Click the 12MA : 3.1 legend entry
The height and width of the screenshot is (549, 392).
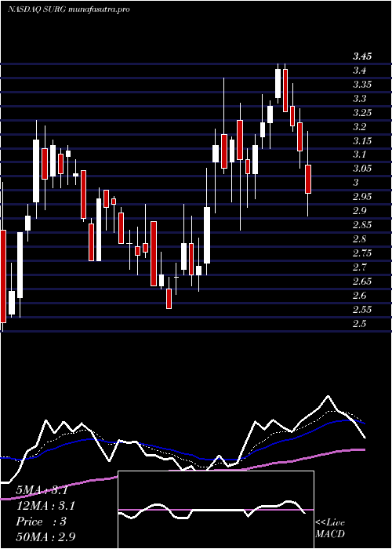pos(45,506)
